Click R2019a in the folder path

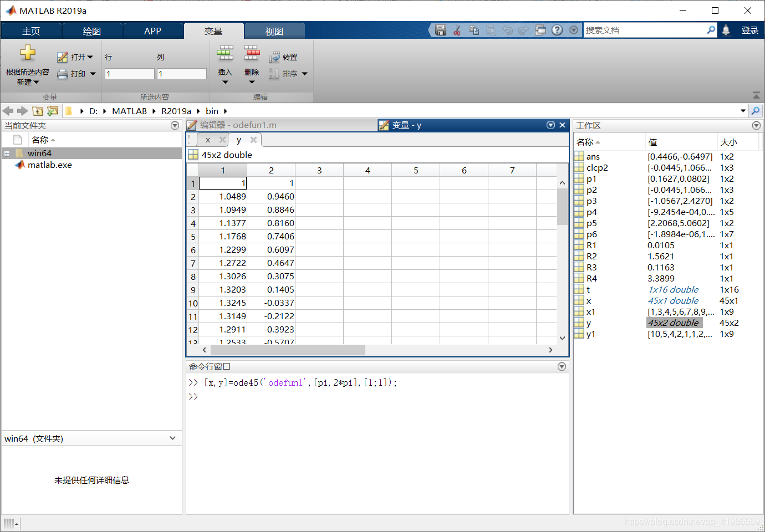[176, 111]
